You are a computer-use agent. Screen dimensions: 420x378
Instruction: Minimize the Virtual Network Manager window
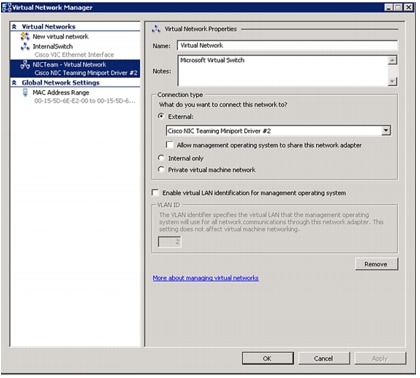coord(389,7)
